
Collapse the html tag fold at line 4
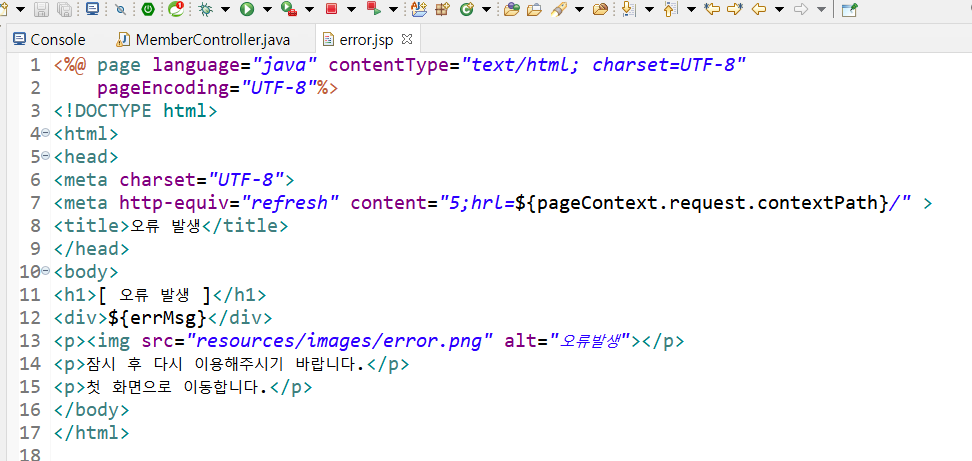(x=45, y=133)
